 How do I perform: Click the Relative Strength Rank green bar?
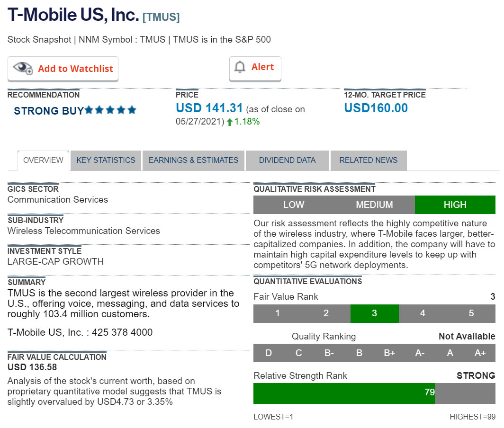pos(344,393)
